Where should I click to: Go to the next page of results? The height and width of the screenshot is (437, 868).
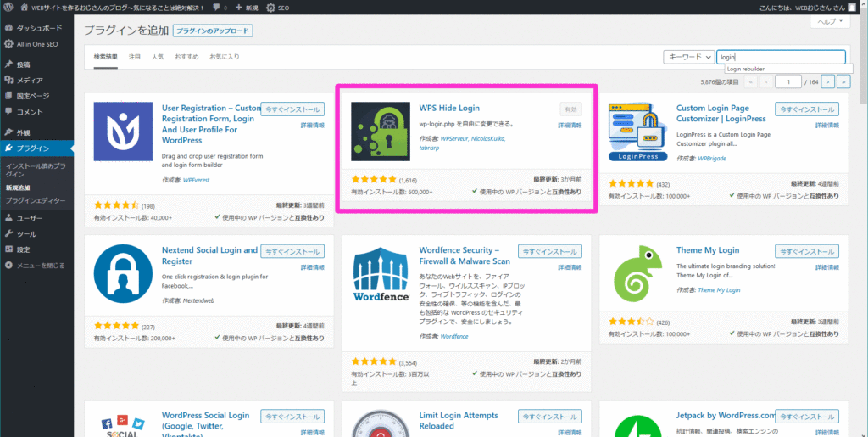point(829,81)
